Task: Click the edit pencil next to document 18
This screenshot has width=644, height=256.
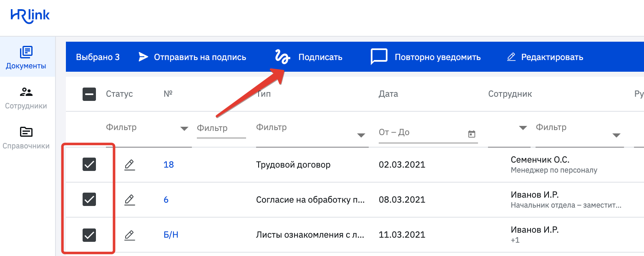Action: (x=129, y=164)
